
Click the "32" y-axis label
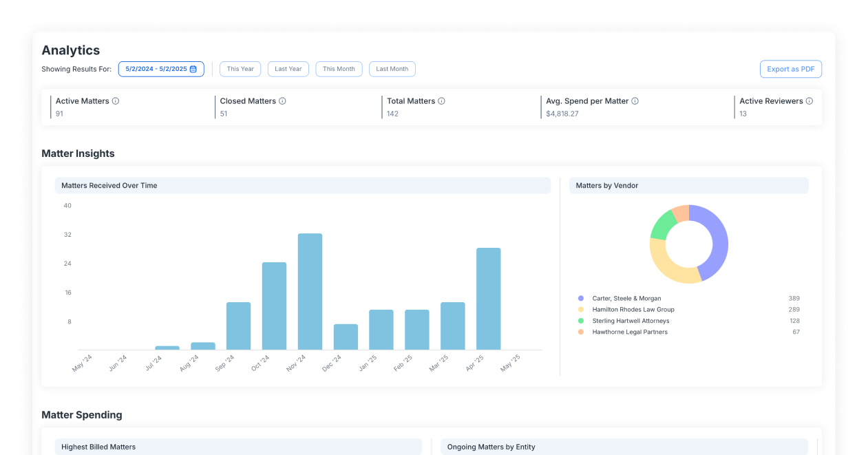point(67,235)
